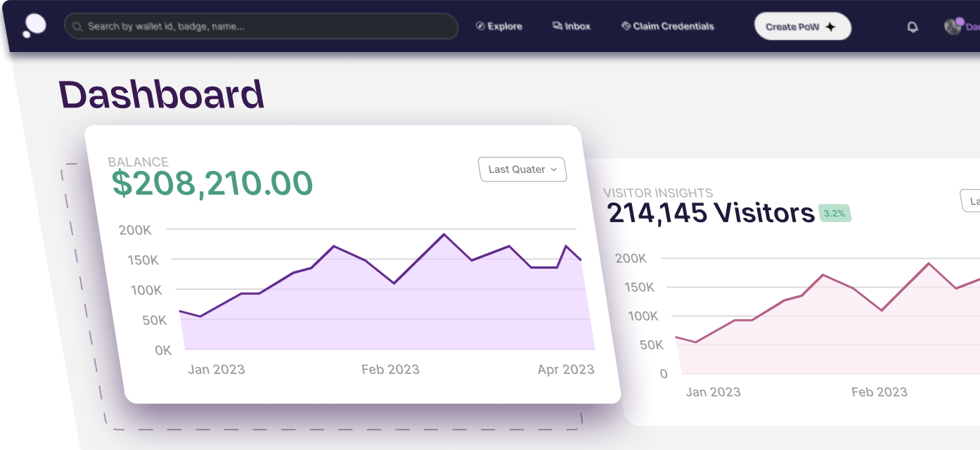Expand the Visitor Insights period dropdown

[971, 200]
